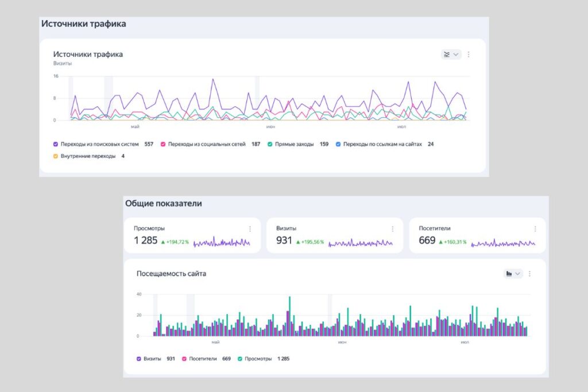Toggle Прямые заходы legend checkbox

(x=270, y=144)
